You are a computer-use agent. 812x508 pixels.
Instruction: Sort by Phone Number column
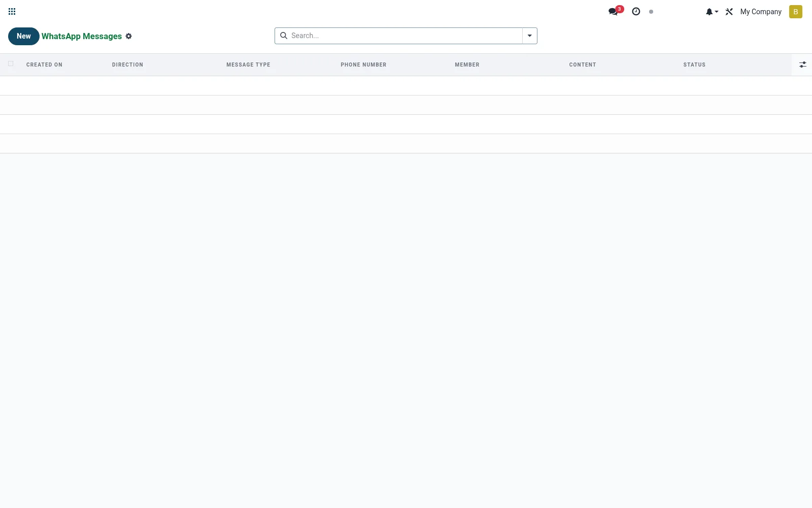click(363, 65)
